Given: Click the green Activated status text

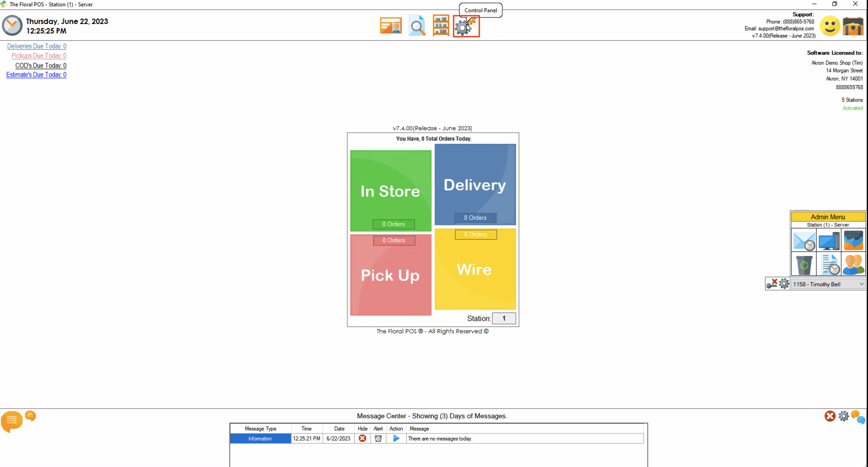Looking at the screenshot, I should (x=852, y=108).
